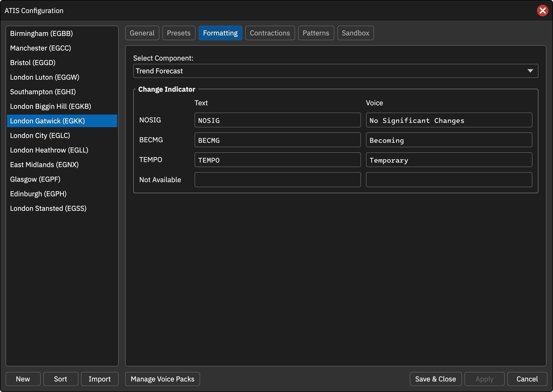Switch to the Sandbox tab
This screenshot has width=553, height=392.
click(x=355, y=33)
